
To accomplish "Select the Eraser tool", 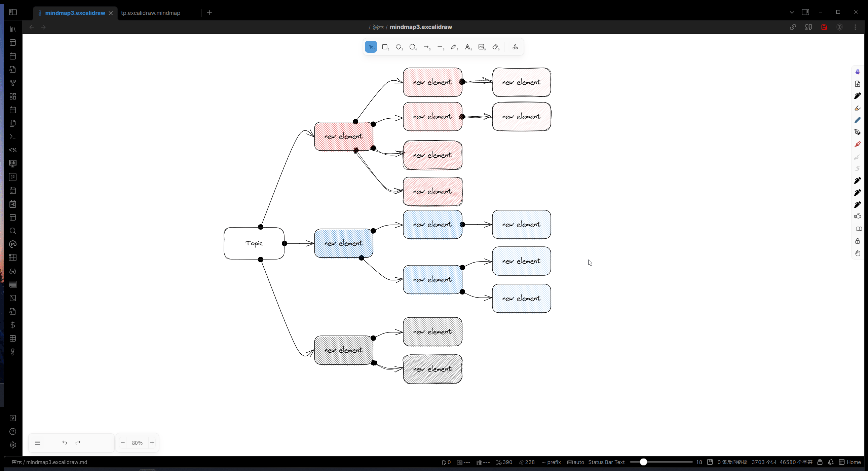I will point(495,47).
